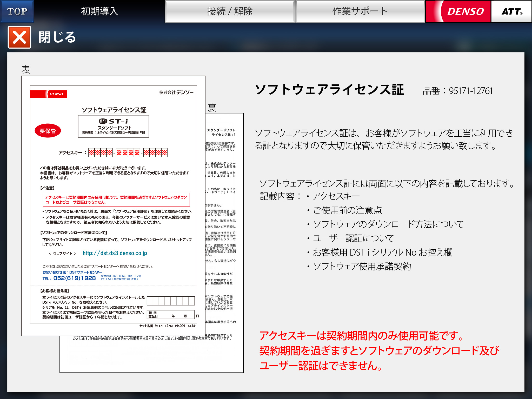Click the ATT logo button
This screenshot has height=399, width=532.
pos(511,11)
